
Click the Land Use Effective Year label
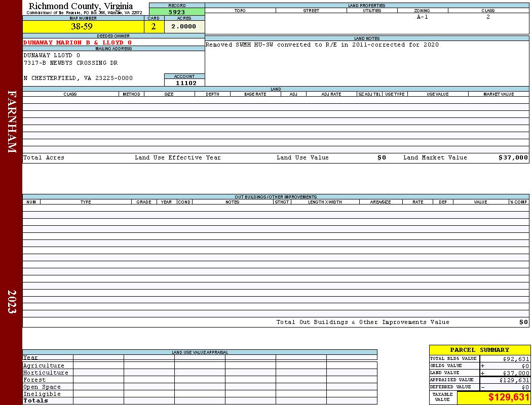click(x=178, y=157)
